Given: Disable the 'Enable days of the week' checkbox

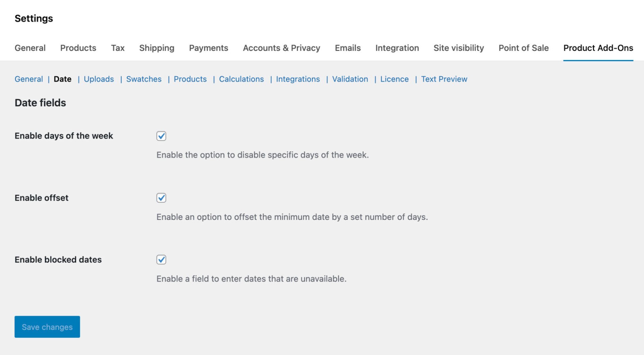Looking at the screenshot, I should pyautogui.click(x=161, y=136).
